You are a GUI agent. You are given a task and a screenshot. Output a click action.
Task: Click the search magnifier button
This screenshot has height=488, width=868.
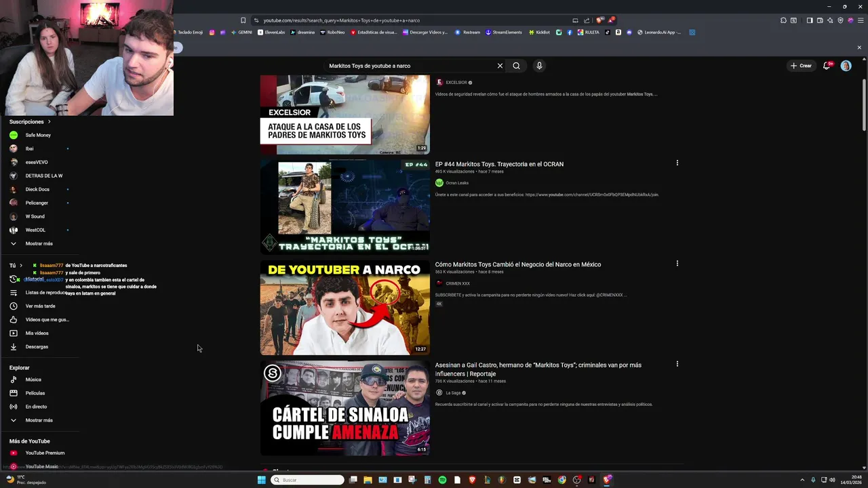coord(516,66)
